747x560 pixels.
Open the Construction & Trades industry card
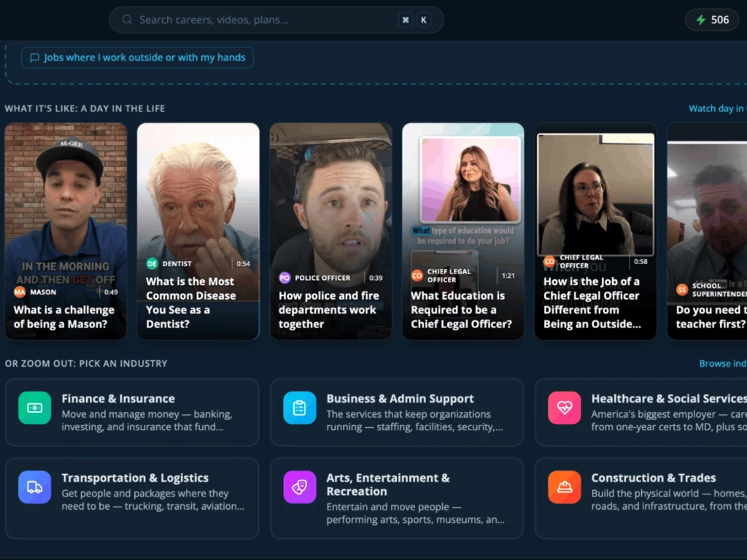pyautogui.click(x=640, y=499)
